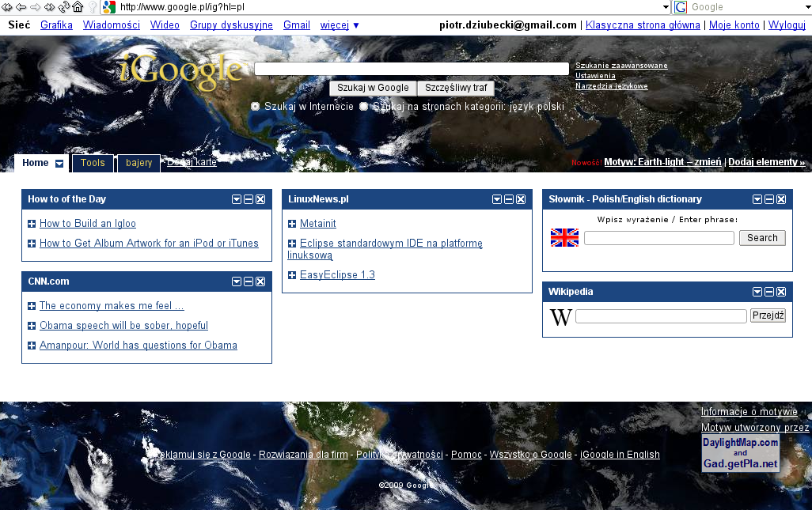Click the Wyloguj link

click(787, 25)
